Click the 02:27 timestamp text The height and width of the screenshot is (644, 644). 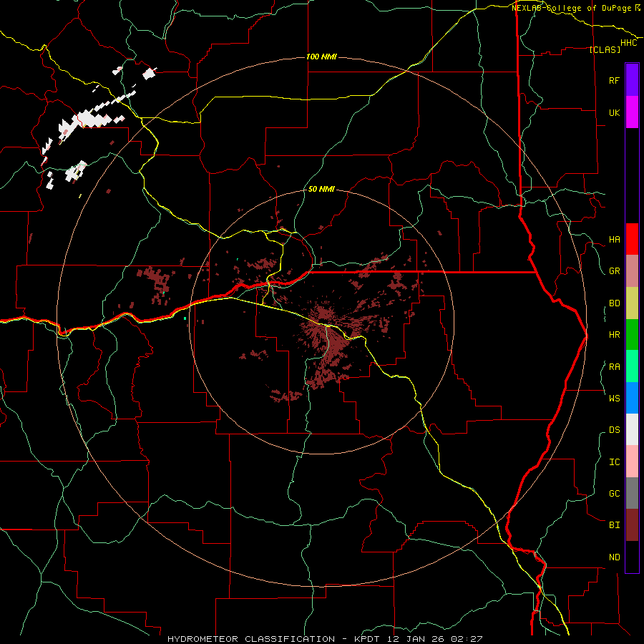[467, 639]
